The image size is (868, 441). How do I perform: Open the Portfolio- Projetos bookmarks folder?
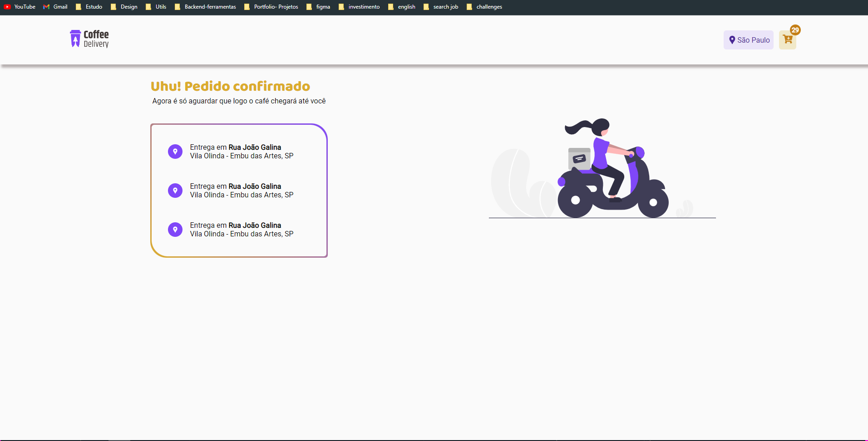coord(271,7)
